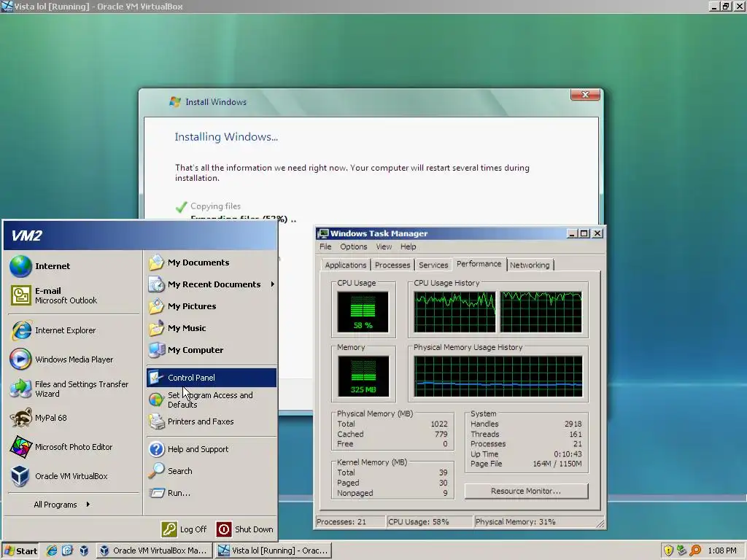The image size is (747, 560).
Task: Click the Log Off button
Action: [185, 529]
